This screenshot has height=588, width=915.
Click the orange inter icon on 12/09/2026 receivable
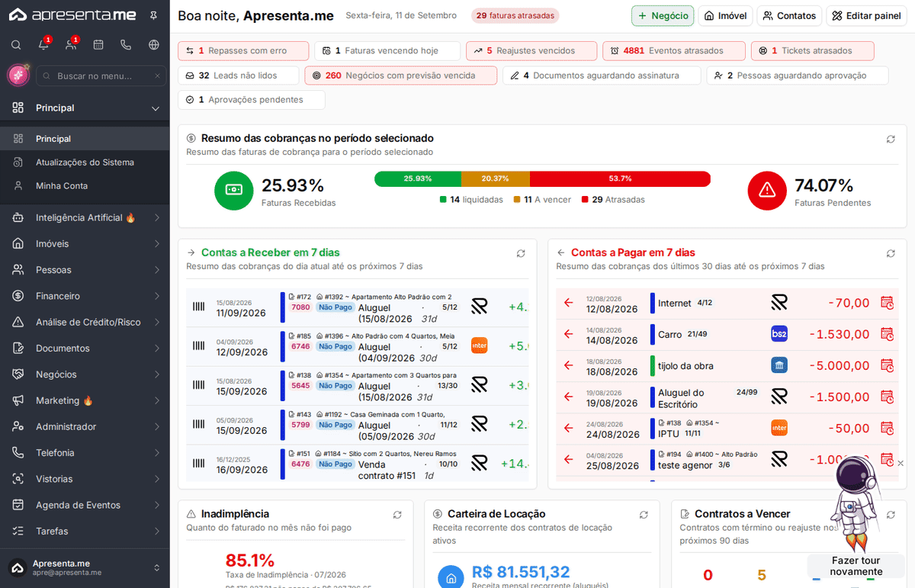[x=479, y=345]
